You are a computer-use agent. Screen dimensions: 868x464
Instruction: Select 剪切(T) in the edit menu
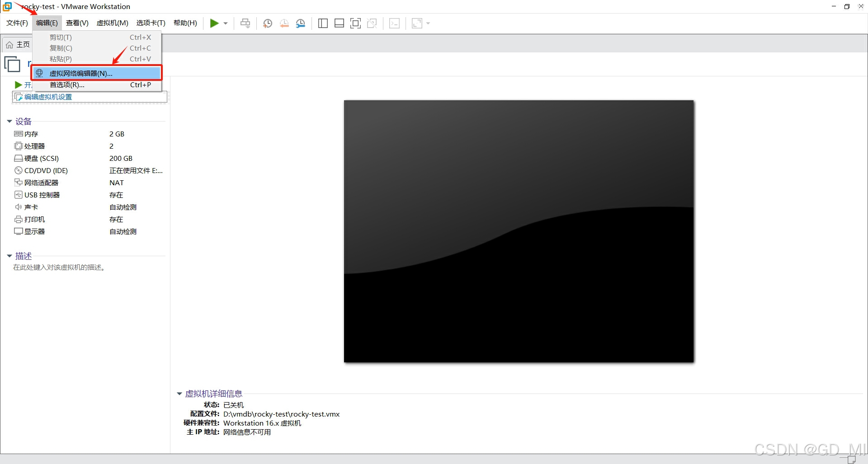click(x=97, y=37)
